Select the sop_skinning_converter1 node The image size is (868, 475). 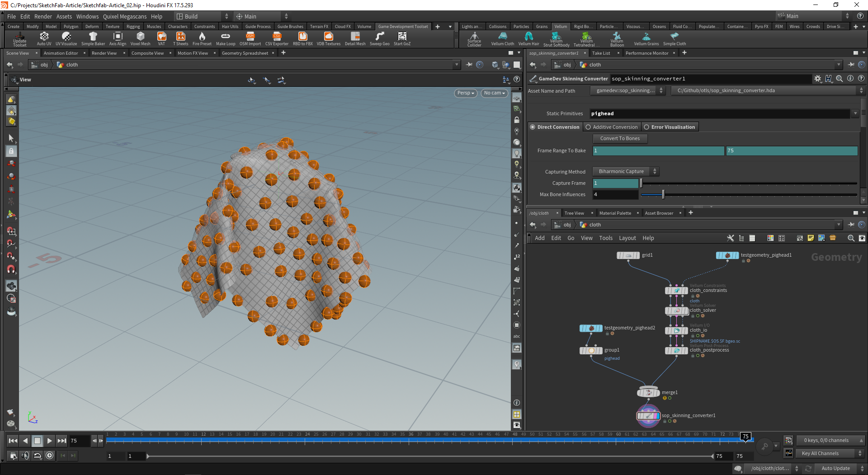pos(648,416)
